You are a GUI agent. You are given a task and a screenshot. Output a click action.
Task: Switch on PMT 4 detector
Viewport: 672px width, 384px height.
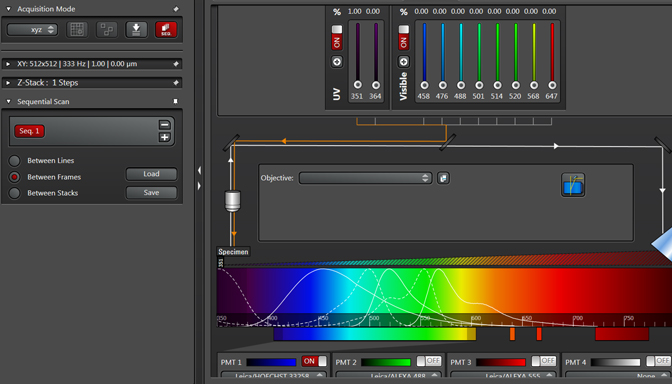pos(658,361)
